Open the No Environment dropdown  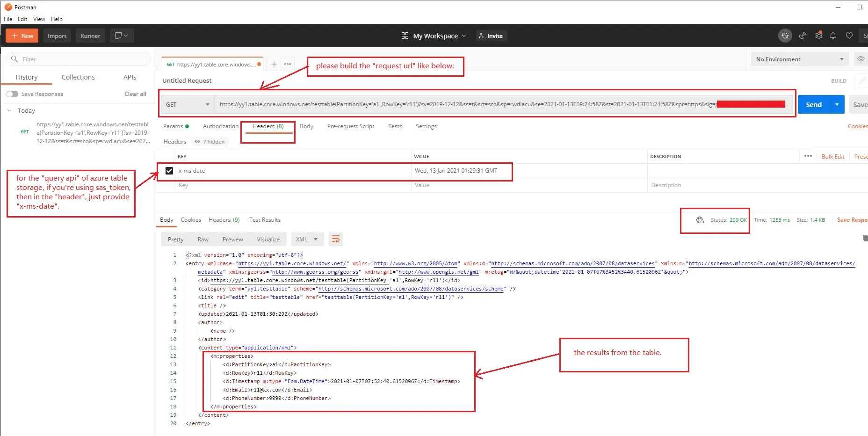(800, 59)
